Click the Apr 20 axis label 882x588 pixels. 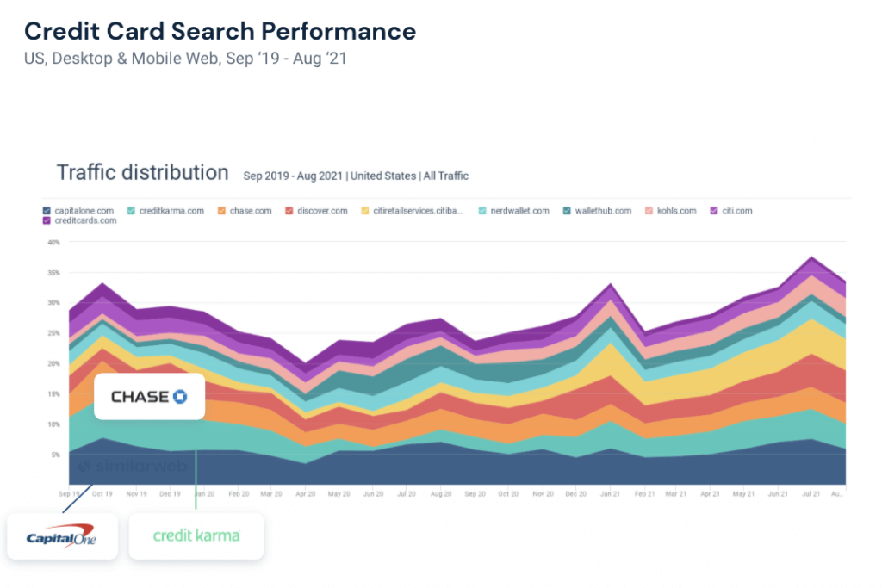pyautogui.click(x=306, y=495)
